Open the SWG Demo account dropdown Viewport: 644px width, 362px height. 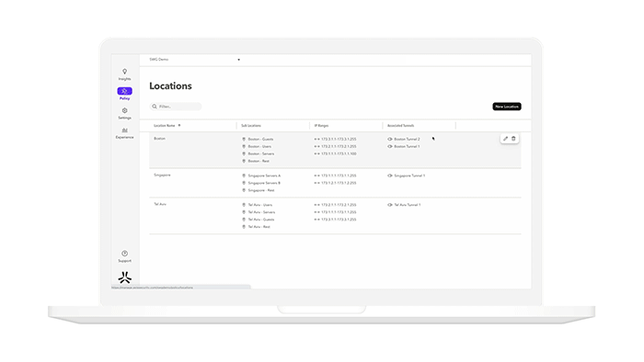tap(195, 60)
